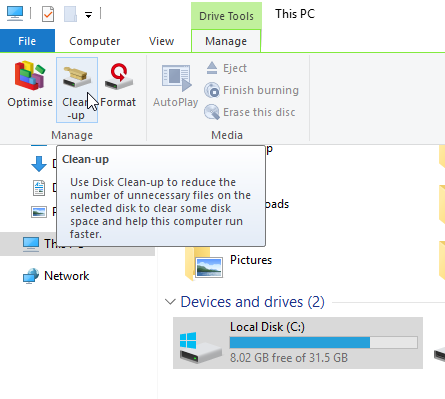This screenshot has height=399, width=445.
Task: Switch to the View ribbon tab
Action: tap(161, 41)
